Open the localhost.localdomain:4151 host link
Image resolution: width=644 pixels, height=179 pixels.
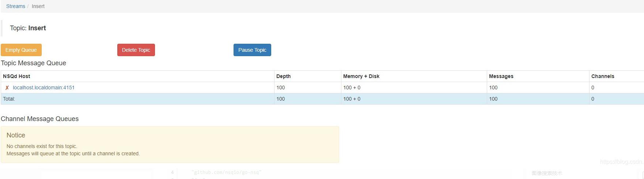coord(43,87)
